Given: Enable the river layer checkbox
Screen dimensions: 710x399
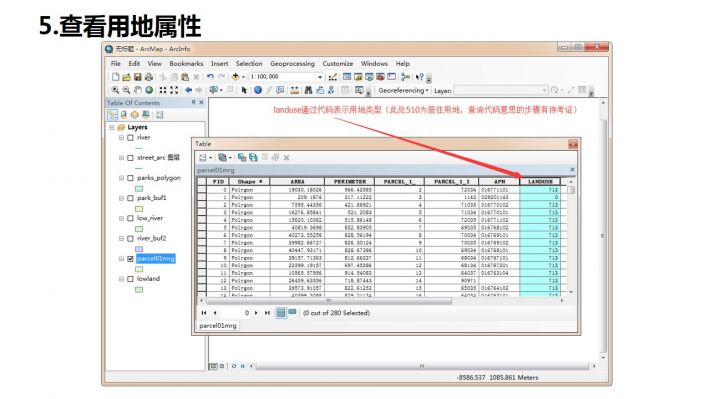Looking at the screenshot, I should coord(130,138).
